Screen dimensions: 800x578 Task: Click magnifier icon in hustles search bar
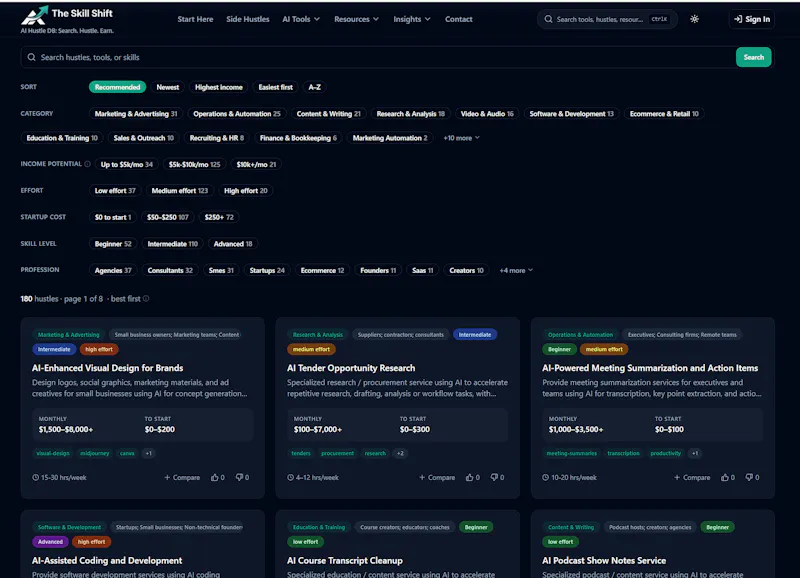tap(32, 57)
